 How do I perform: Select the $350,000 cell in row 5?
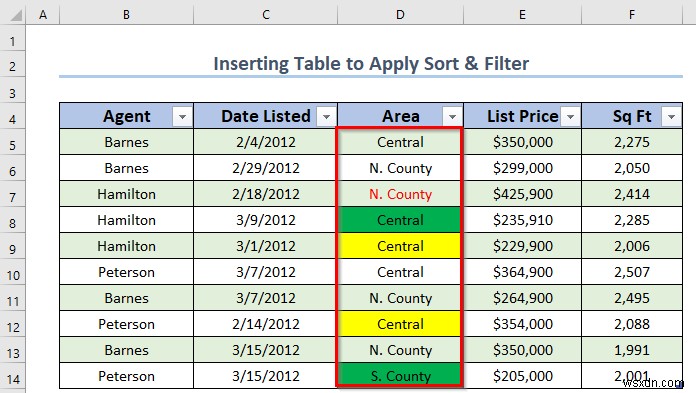coord(522,142)
